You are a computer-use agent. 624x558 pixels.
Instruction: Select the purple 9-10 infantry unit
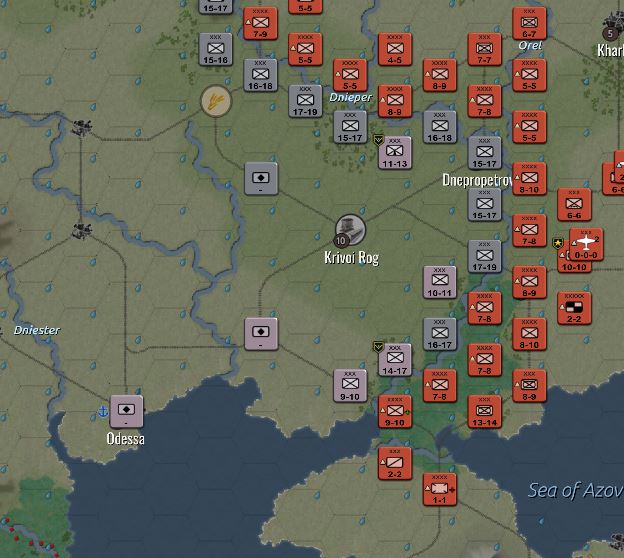(350, 386)
